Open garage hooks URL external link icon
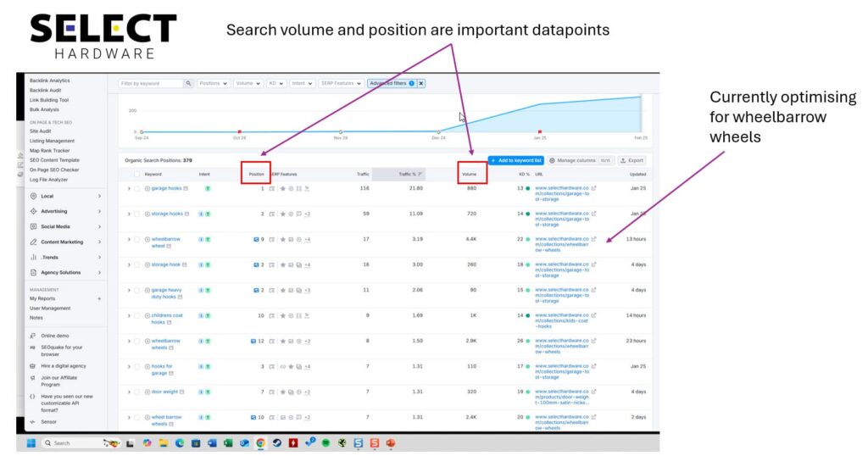 click(x=593, y=188)
